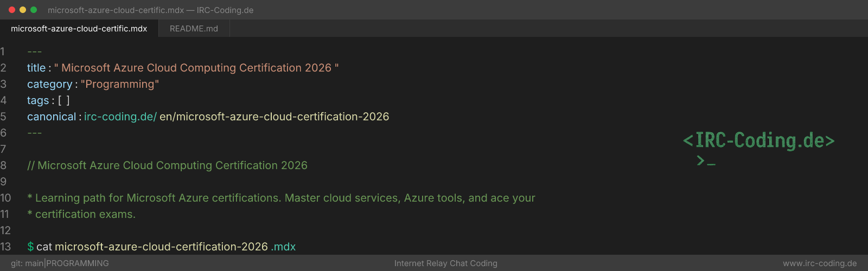Select the microsoft-azure-cloud-certific.mdx tab
The width and height of the screenshot is (868, 271).
(79, 29)
